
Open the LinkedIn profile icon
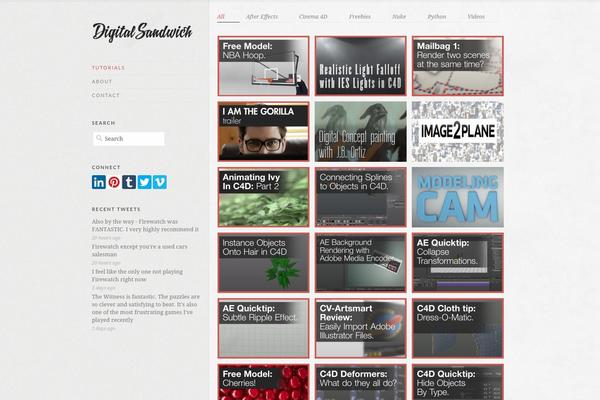99,182
